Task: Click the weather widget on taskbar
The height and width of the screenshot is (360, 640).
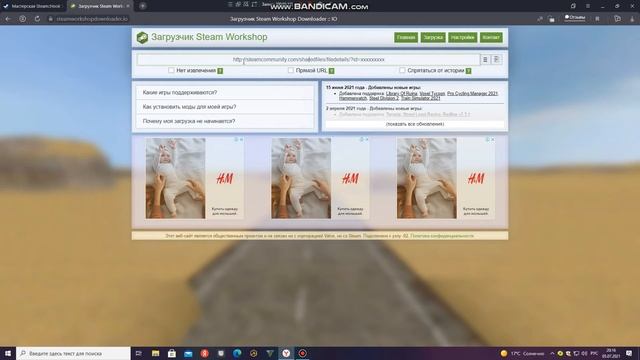Action: (523, 353)
